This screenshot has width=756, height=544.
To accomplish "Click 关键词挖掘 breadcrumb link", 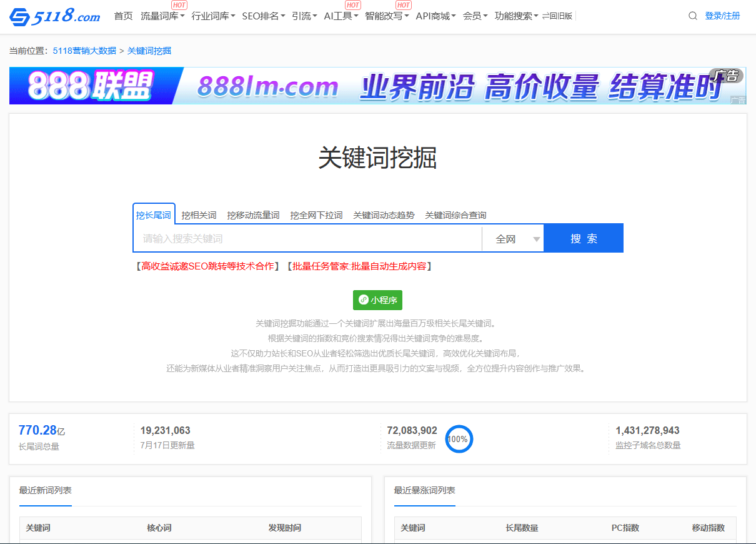I will pos(149,51).
